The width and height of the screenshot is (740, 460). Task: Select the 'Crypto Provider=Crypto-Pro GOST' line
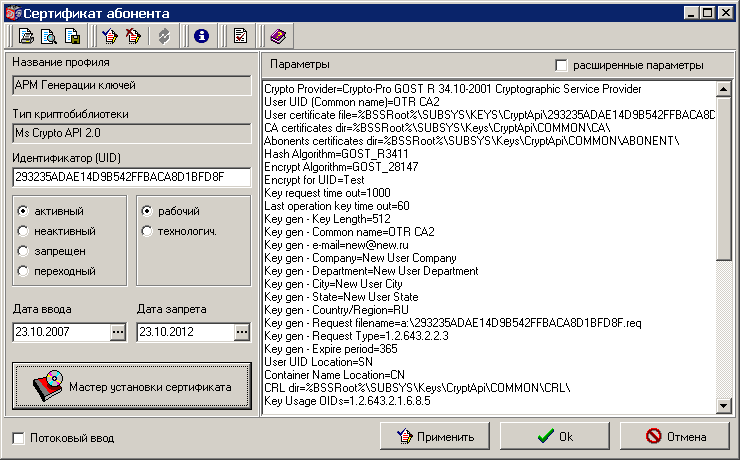tap(453, 89)
